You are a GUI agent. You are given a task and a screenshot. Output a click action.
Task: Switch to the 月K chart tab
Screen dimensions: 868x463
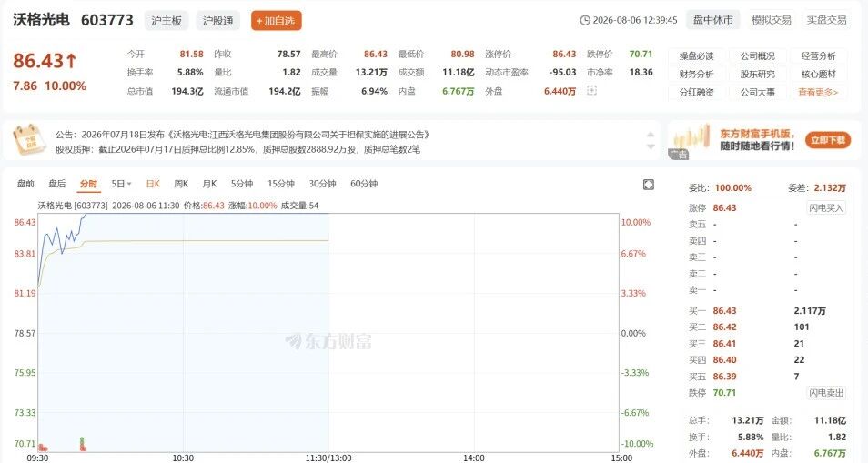point(209,184)
